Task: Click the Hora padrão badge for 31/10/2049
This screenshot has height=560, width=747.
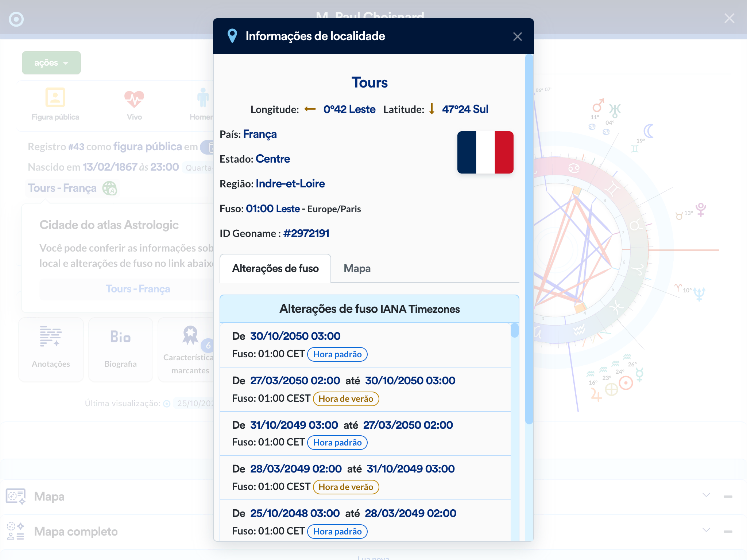Action: click(337, 443)
